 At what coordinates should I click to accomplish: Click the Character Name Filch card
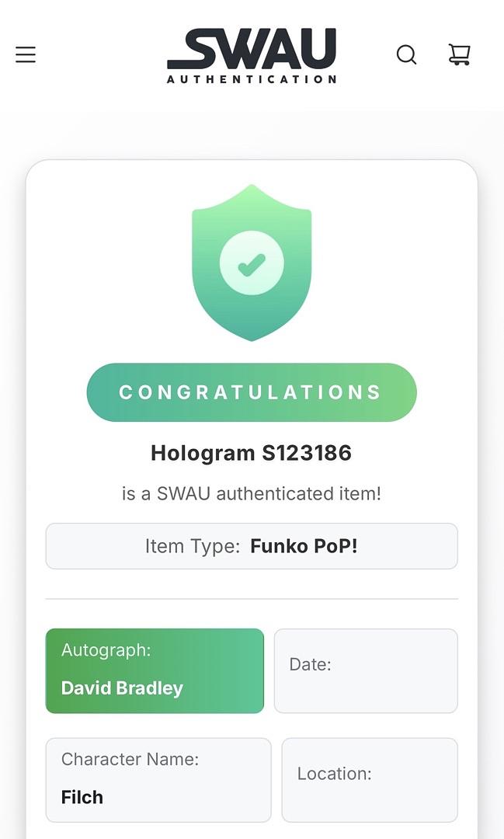click(158, 780)
